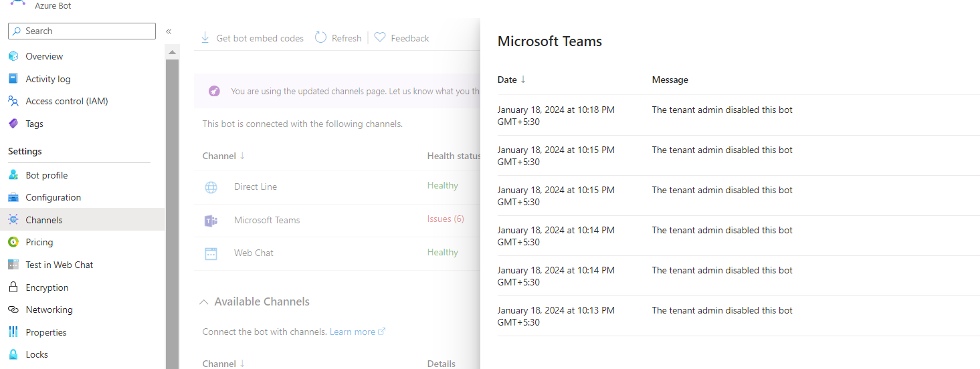Click the green Pricing icon
The image size is (980, 369).
[13, 242]
